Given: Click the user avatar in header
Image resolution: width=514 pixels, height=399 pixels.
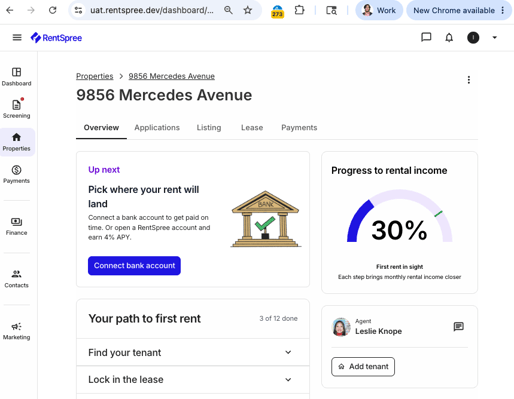Looking at the screenshot, I should click(473, 38).
